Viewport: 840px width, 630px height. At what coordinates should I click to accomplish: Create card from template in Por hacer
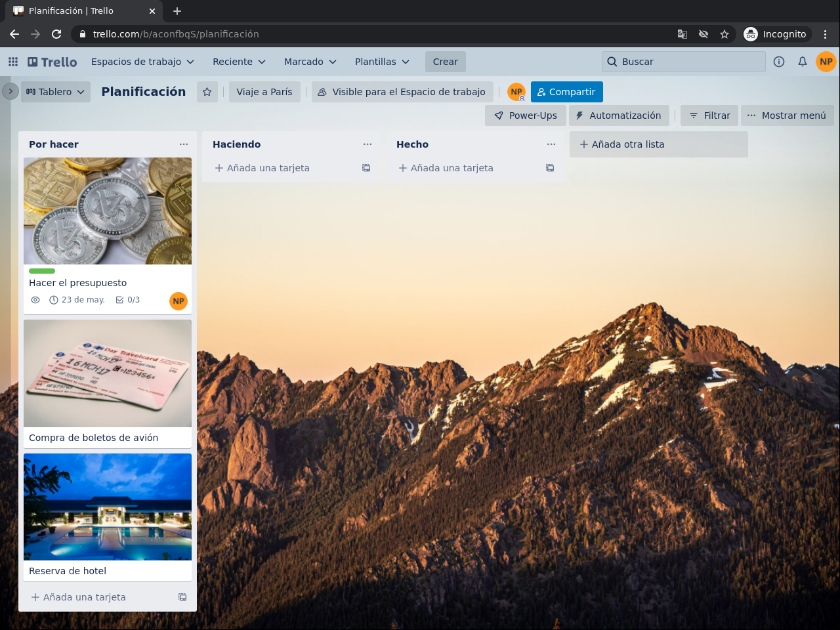[182, 597]
